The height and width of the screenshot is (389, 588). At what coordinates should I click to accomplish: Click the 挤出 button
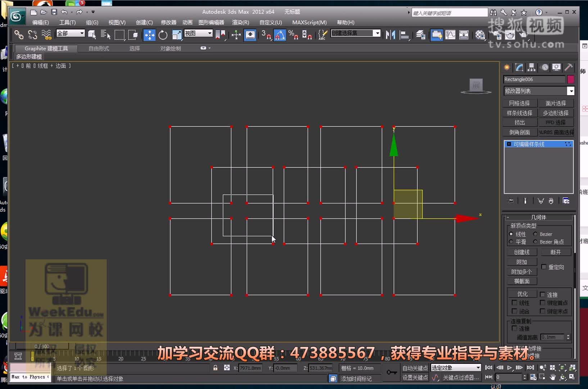[519, 122]
